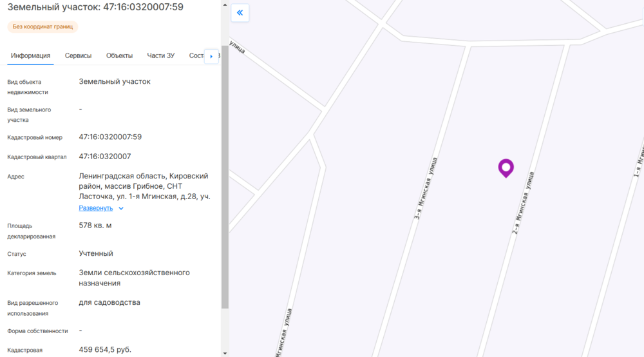Click the scrollbar down arrow at panel bottom
The image size is (644, 357).
225,353
